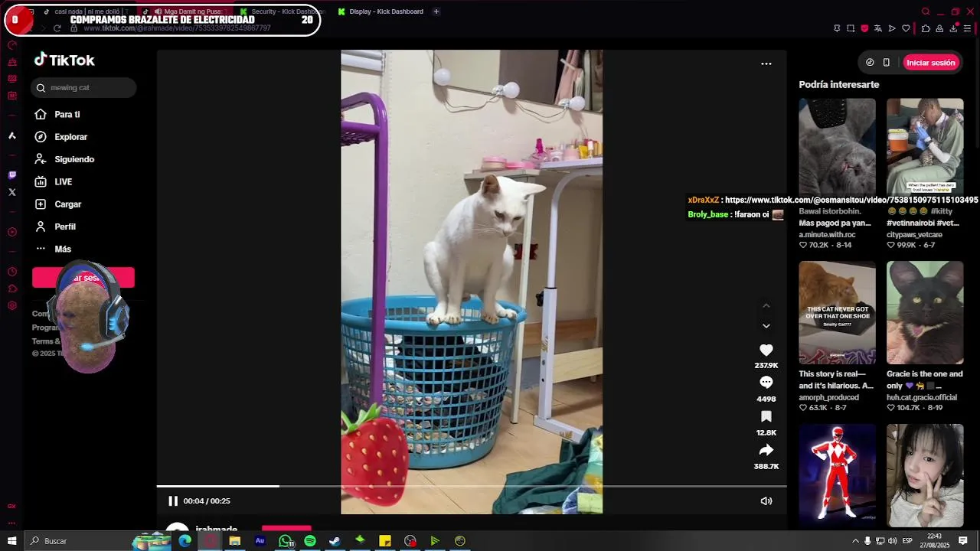Image resolution: width=980 pixels, height=551 pixels.
Task: Open the Windows notification center icon
Action: pos(963,541)
